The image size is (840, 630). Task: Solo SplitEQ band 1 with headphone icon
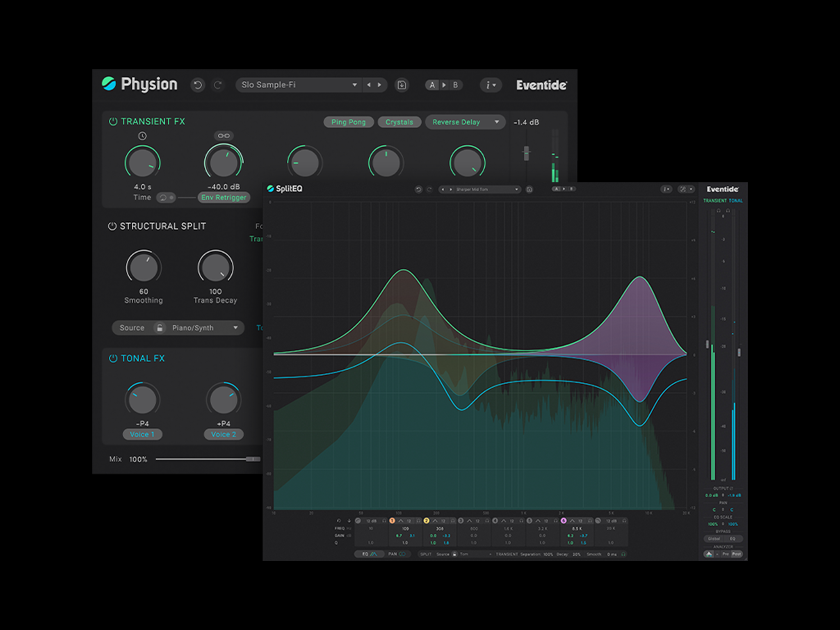tap(418, 520)
